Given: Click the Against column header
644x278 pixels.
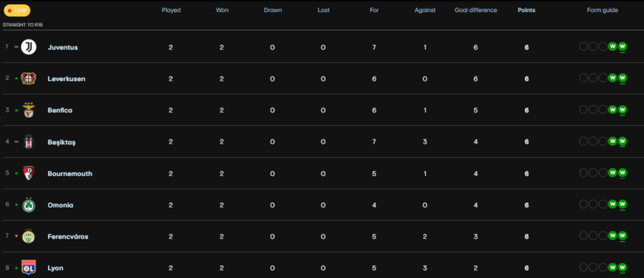Looking at the screenshot, I should [424, 10].
